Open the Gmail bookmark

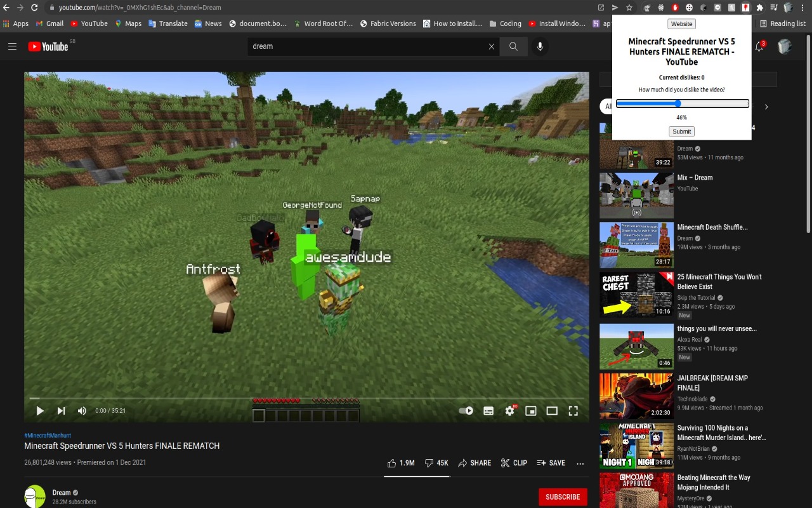pos(49,23)
